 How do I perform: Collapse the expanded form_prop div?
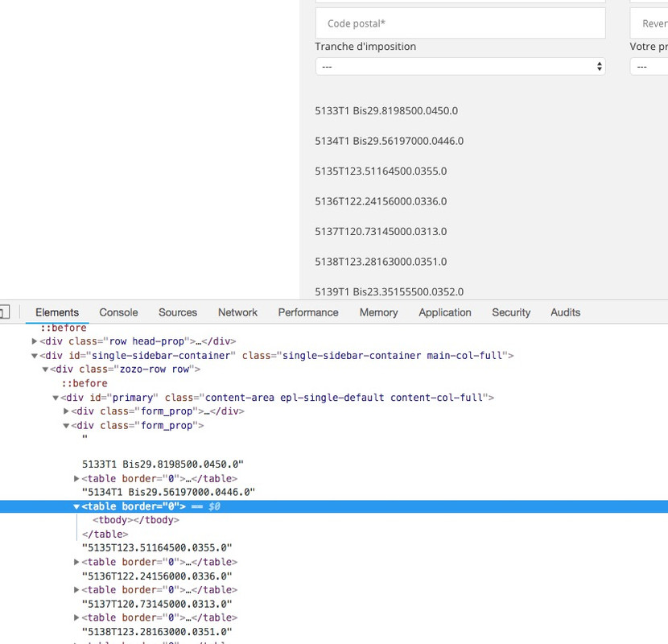pos(66,425)
